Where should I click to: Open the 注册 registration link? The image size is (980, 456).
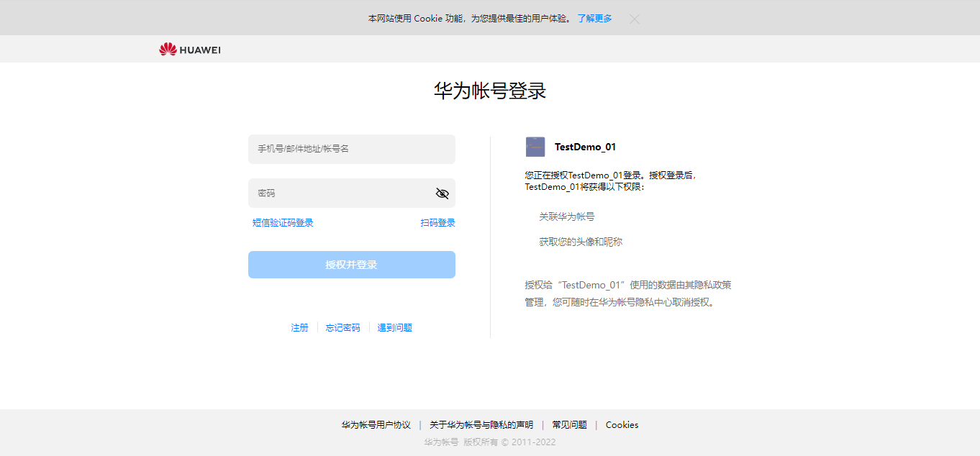coord(299,328)
